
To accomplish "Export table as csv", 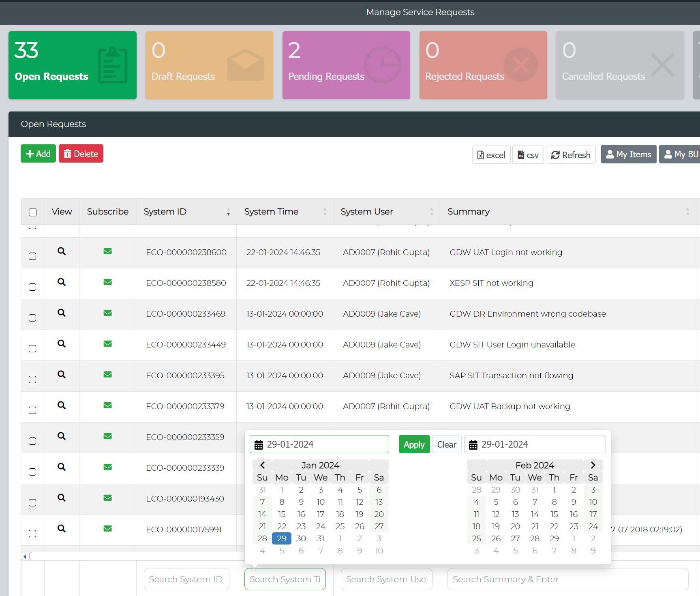I will 528,155.
